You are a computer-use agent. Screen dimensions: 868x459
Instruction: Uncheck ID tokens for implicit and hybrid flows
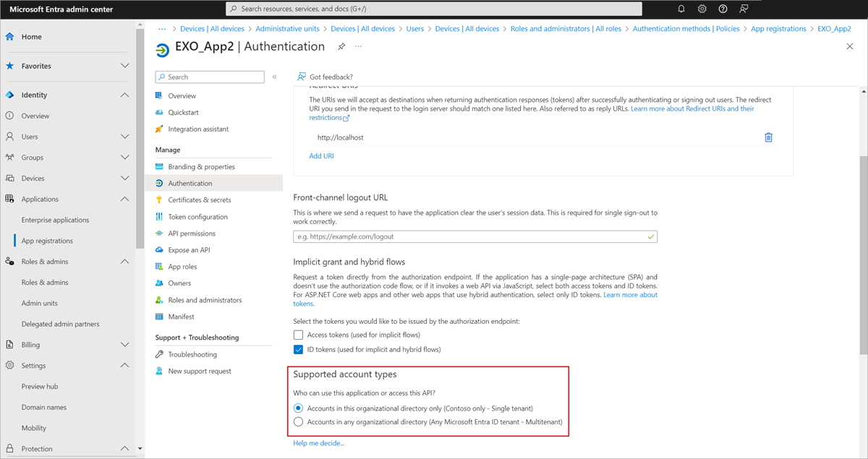[298, 349]
